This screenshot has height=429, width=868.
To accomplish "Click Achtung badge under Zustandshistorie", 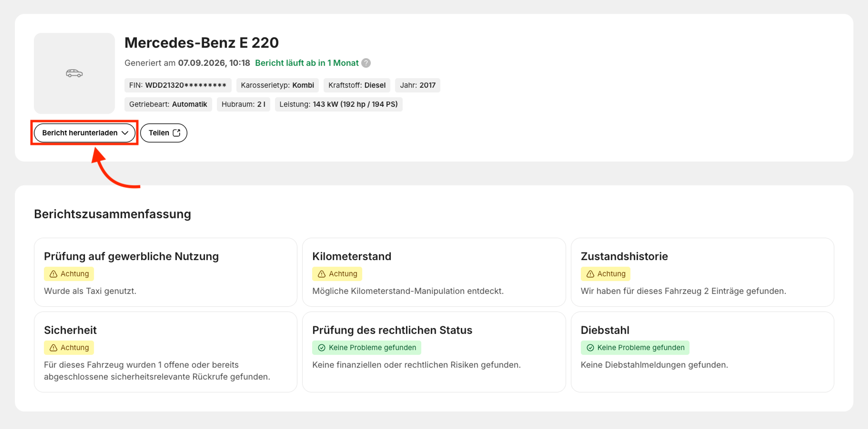I will pos(606,274).
